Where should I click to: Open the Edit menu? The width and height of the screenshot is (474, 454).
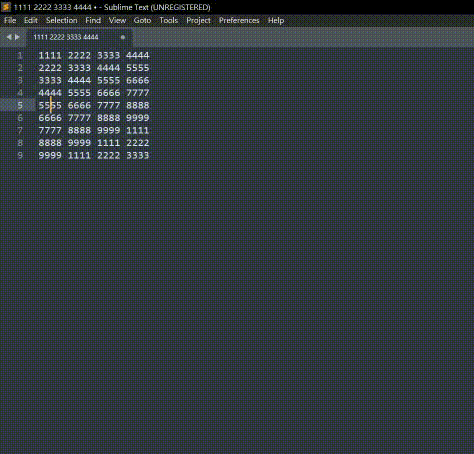[x=31, y=20]
